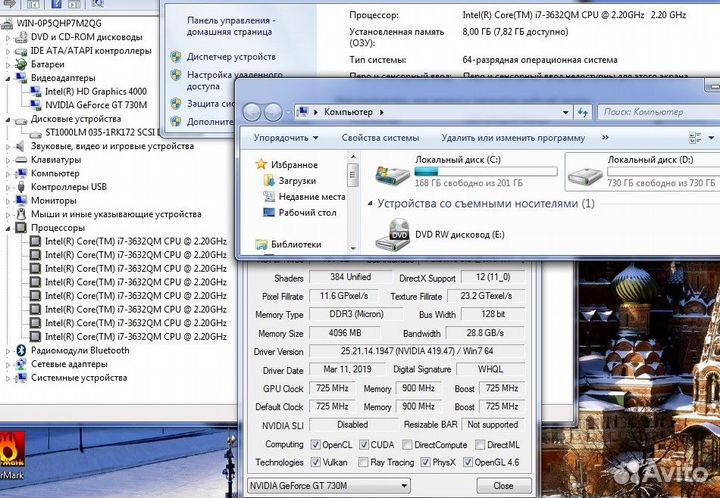Click the C: drive free-space usage bar
The width and height of the screenshot is (720, 498).
[486, 172]
